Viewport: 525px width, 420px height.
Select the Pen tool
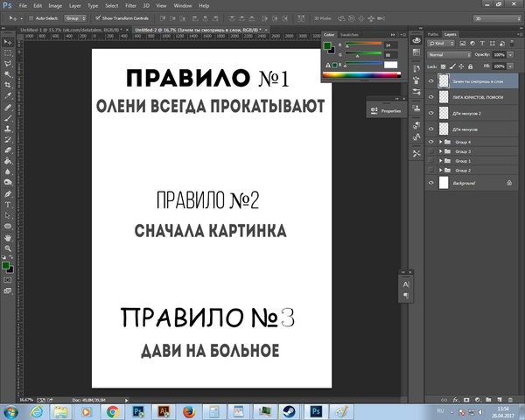7,194
